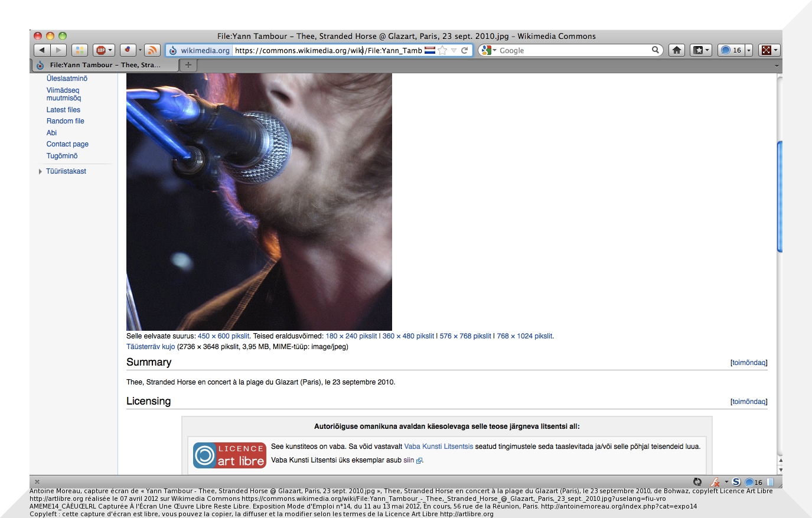Open 180 × 240 pikslit resolution link
This screenshot has height=518, width=812.
point(351,336)
